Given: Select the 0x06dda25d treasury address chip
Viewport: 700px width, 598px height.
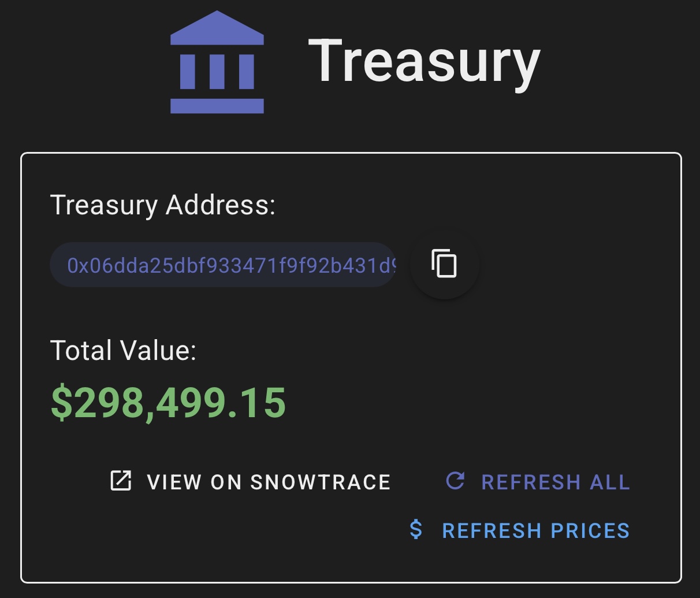Looking at the screenshot, I should (223, 265).
